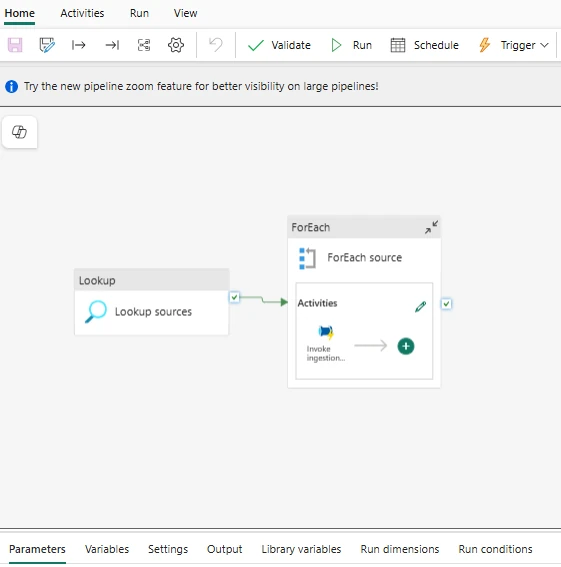Open pipeline settings gear icon
This screenshot has height=567, width=561.
176,45
